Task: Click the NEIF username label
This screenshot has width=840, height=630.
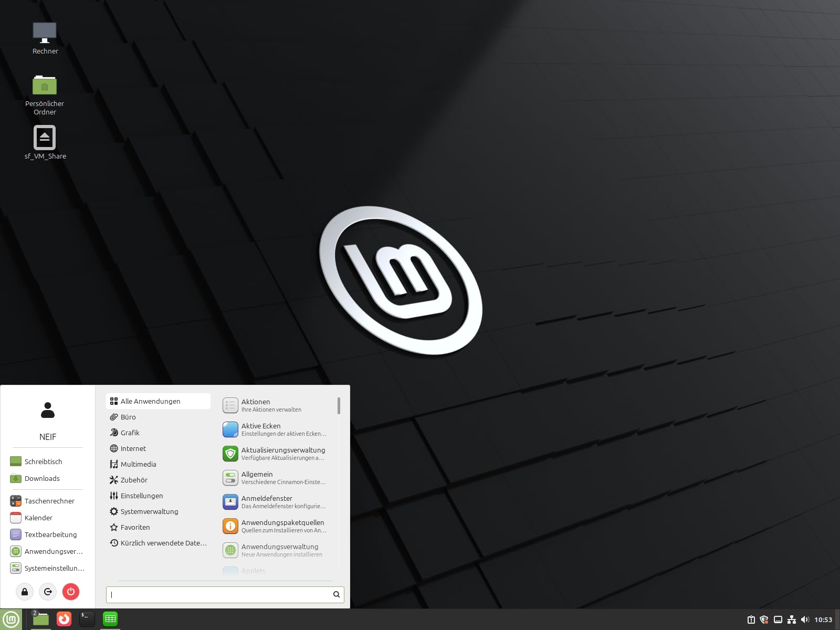Action: click(48, 437)
